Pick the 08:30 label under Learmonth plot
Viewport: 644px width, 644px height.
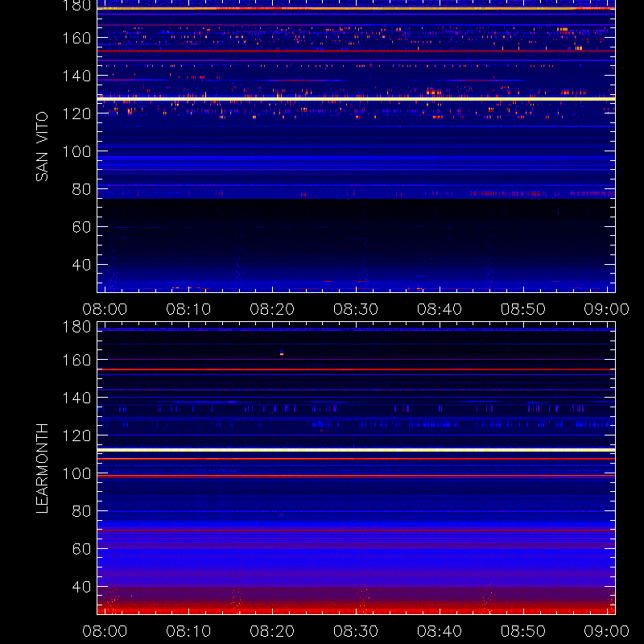point(356,631)
